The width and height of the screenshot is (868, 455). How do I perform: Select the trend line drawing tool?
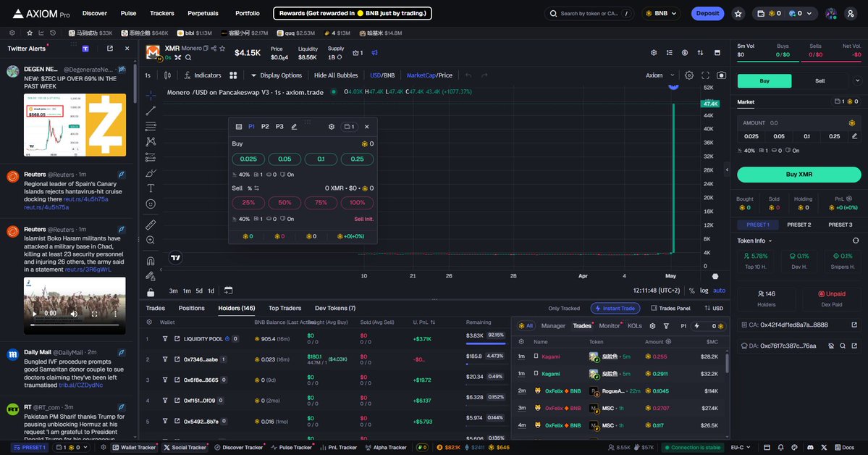pos(151,111)
